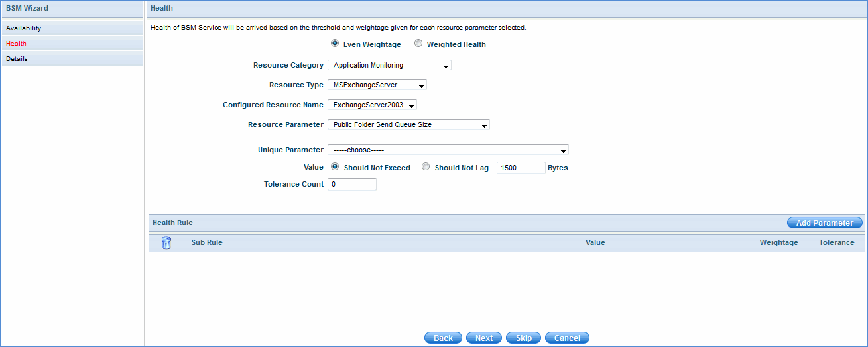Click the threshold value field in Bytes

coord(521,168)
